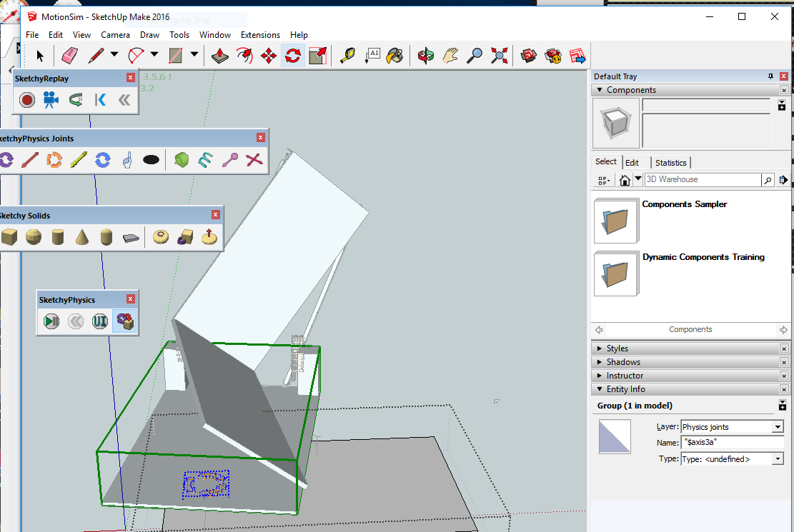Open Extension Warehouse icon
This screenshot has height=532, width=794.
[553, 56]
